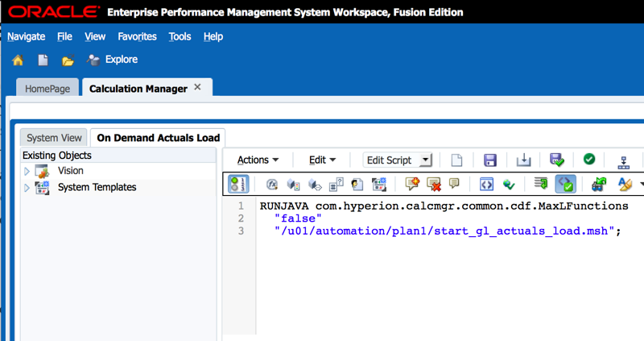Click the Remove comment red X icon

coord(434,185)
